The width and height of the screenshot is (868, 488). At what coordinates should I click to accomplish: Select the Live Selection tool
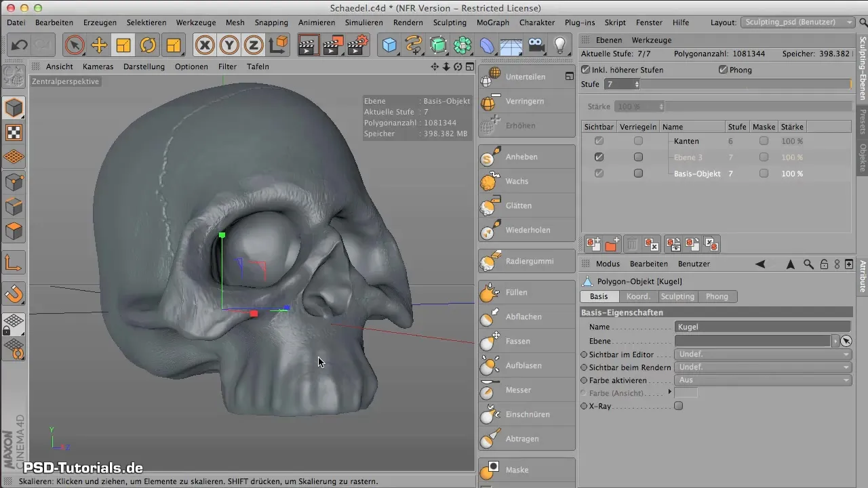pos(75,45)
